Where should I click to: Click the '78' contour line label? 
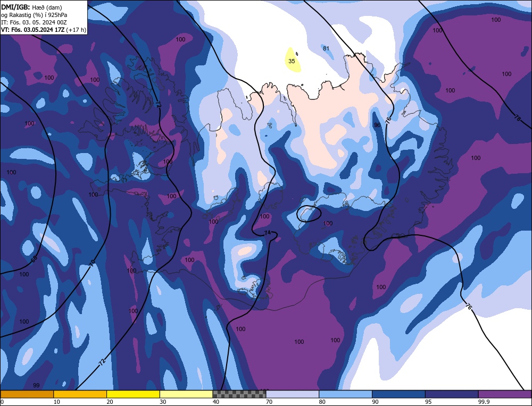517,119
